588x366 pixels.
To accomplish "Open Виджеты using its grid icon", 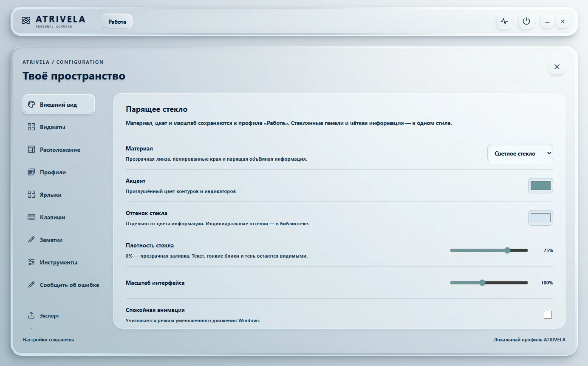I will click(x=31, y=127).
